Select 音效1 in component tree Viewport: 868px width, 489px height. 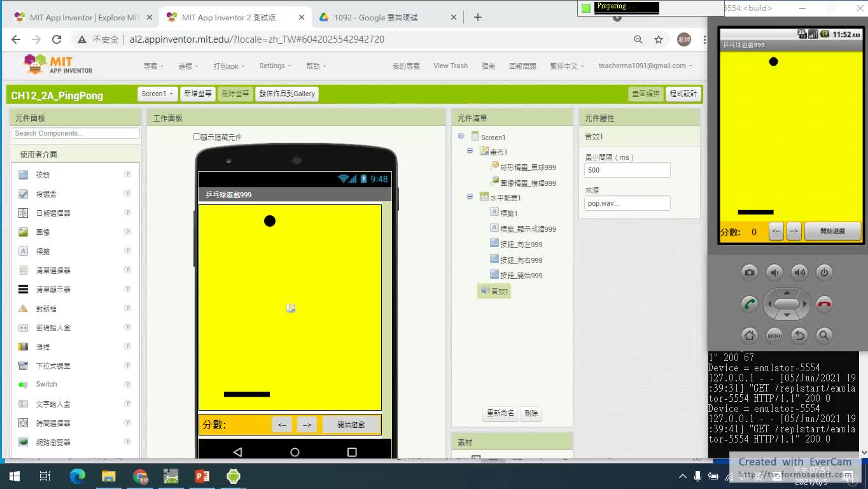(494, 291)
